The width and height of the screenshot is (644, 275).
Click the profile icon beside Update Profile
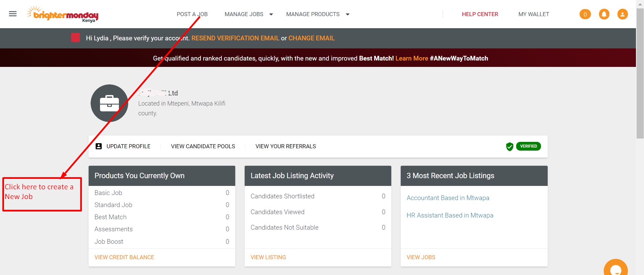[99, 146]
